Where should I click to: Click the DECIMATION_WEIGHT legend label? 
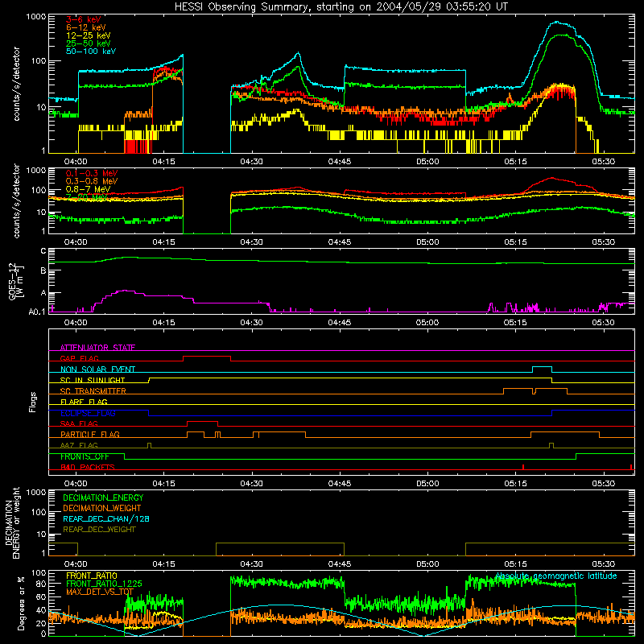coord(102,509)
